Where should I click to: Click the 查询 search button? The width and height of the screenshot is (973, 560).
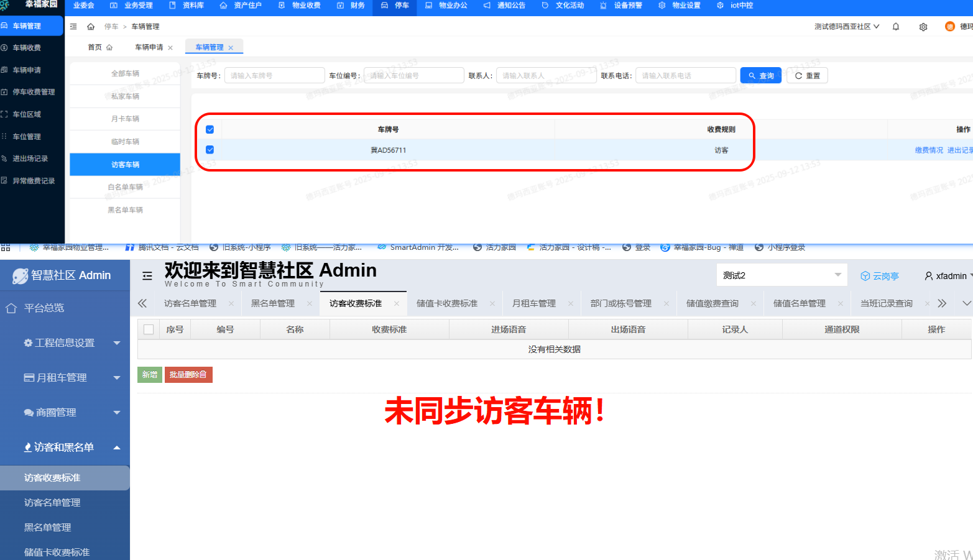pyautogui.click(x=760, y=75)
